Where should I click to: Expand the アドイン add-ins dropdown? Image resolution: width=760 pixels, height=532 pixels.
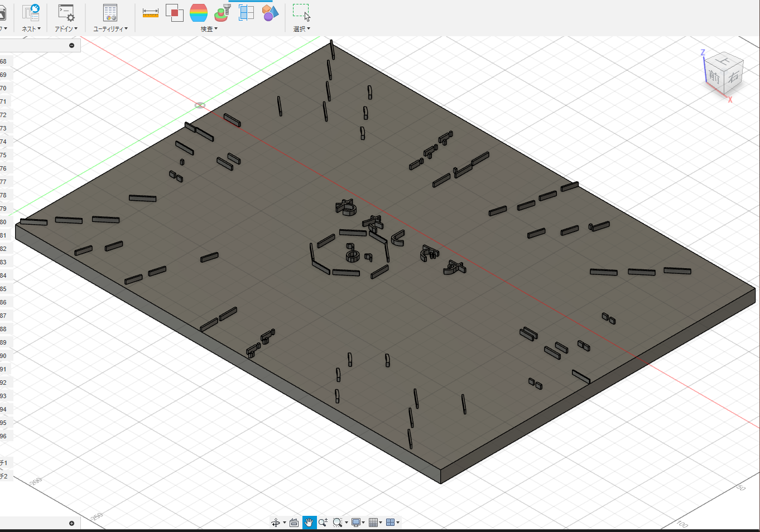click(x=66, y=28)
